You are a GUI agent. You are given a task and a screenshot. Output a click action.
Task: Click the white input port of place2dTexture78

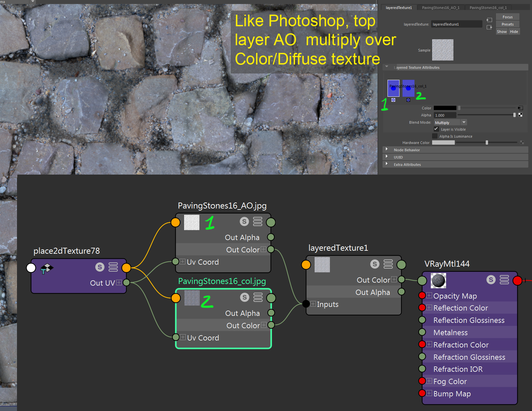31,268
